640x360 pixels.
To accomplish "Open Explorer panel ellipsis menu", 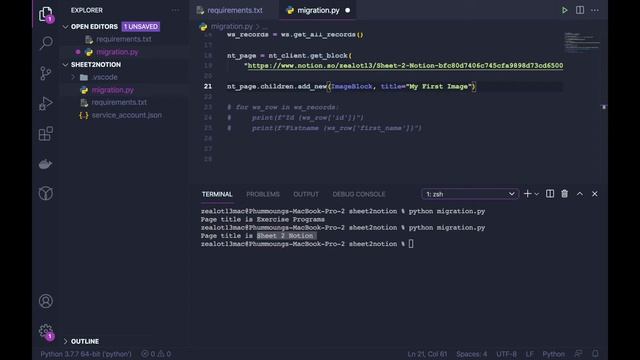I will pyautogui.click(x=176, y=10).
